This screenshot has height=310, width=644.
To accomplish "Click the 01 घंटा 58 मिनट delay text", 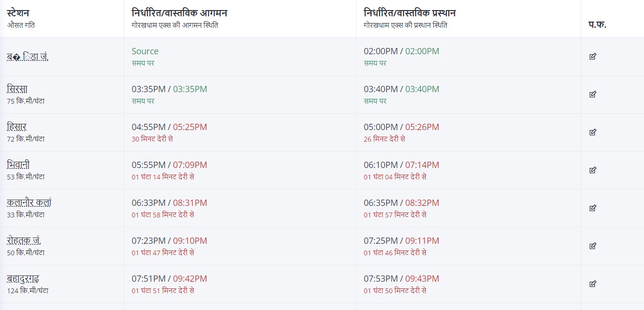I will tap(163, 215).
